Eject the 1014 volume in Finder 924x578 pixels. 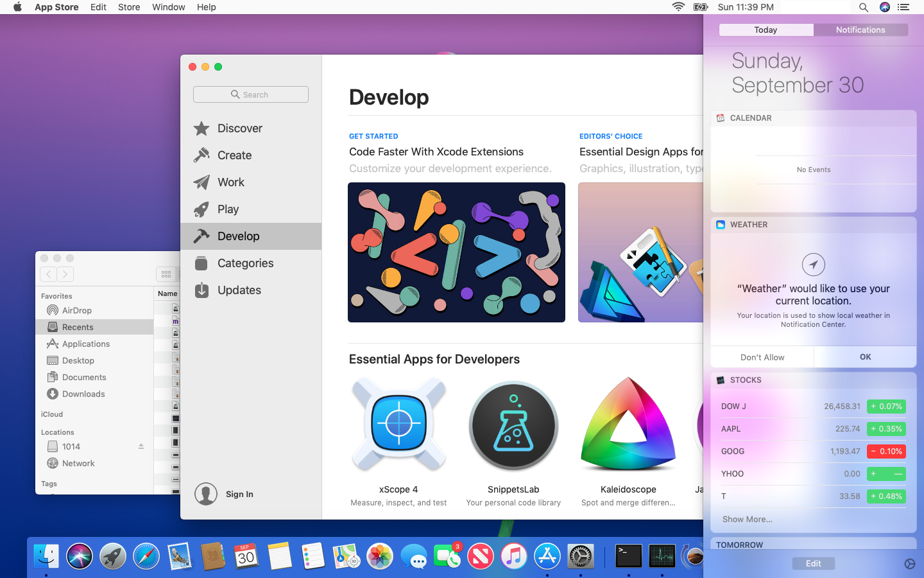click(x=141, y=446)
